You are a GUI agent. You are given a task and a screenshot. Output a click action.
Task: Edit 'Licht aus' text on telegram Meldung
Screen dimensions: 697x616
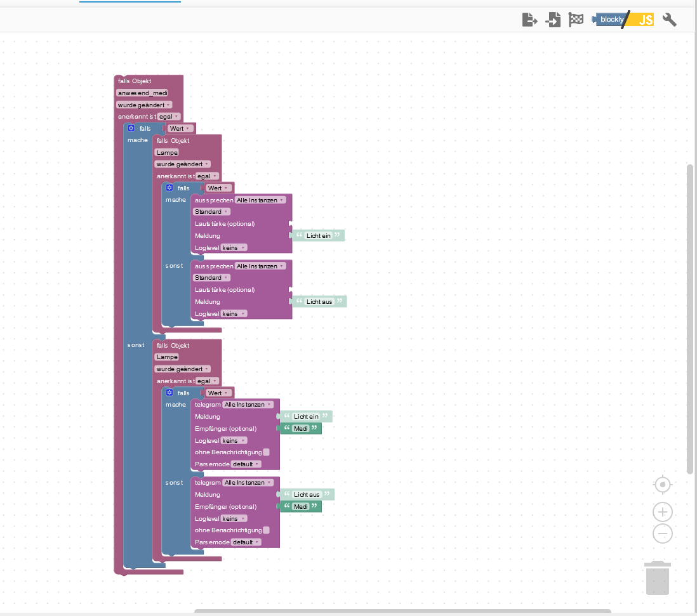coord(307,495)
